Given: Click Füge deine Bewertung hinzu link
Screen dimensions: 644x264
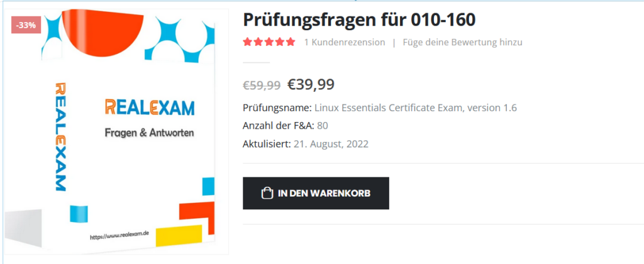Looking at the screenshot, I should pyautogui.click(x=462, y=42).
